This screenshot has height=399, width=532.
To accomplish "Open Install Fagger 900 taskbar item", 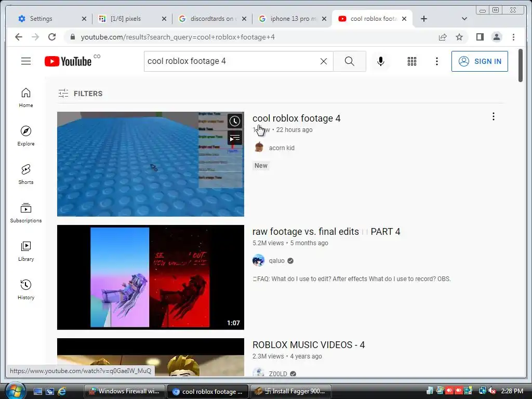I will [x=290, y=391].
